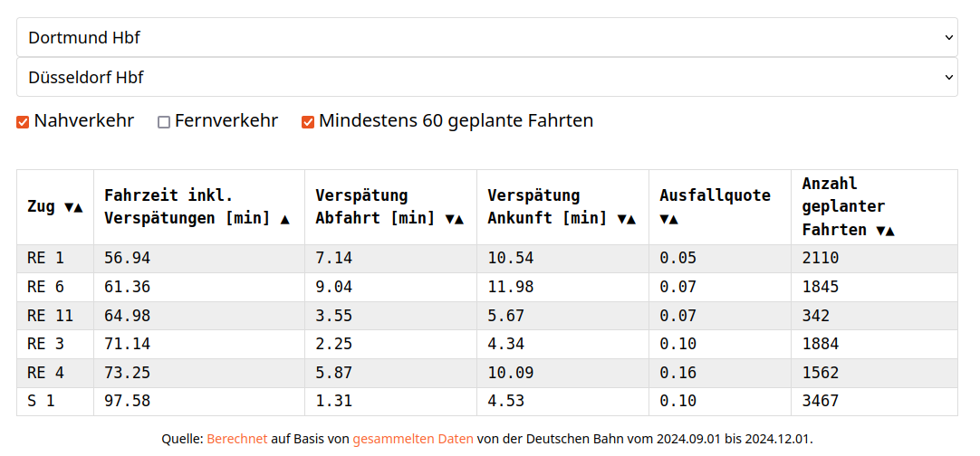Image resolution: width=980 pixels, height=456 pixels.
Task: Sort by Ausfallquote arrows
Action: [x=669, y=219]
